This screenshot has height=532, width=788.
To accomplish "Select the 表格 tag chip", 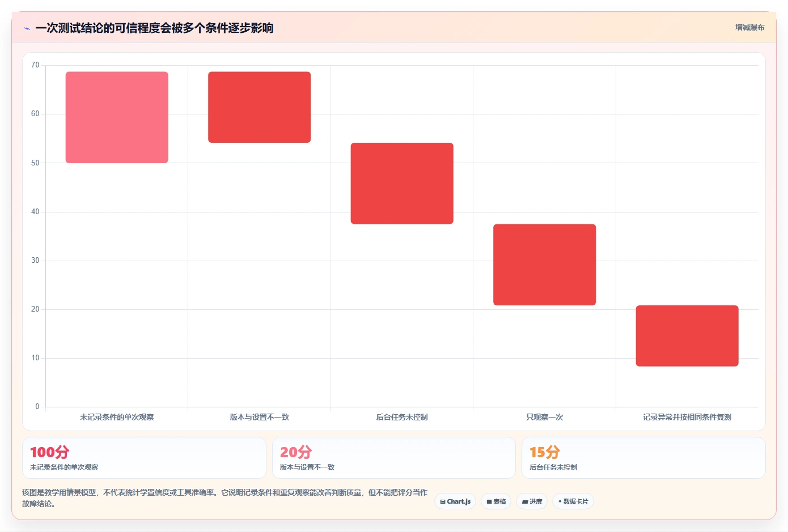I will [x=496, y=501].
